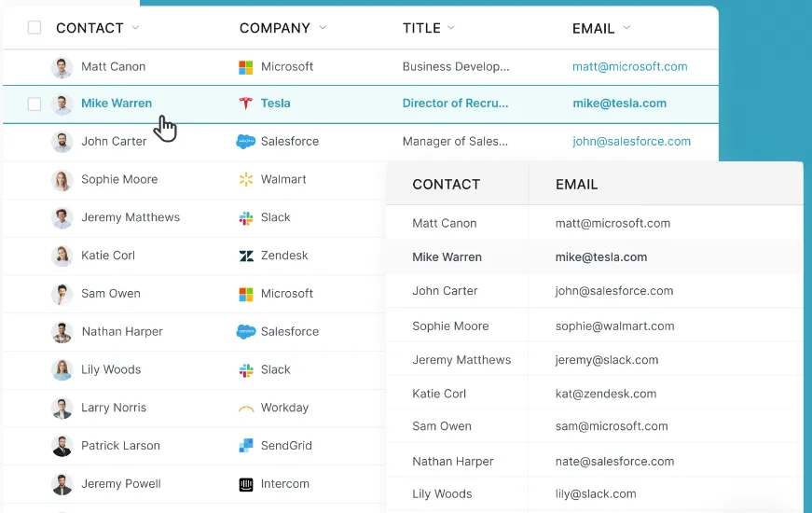Click the Zendesk logo icon

pyautogui.click(x=246, y=256)
